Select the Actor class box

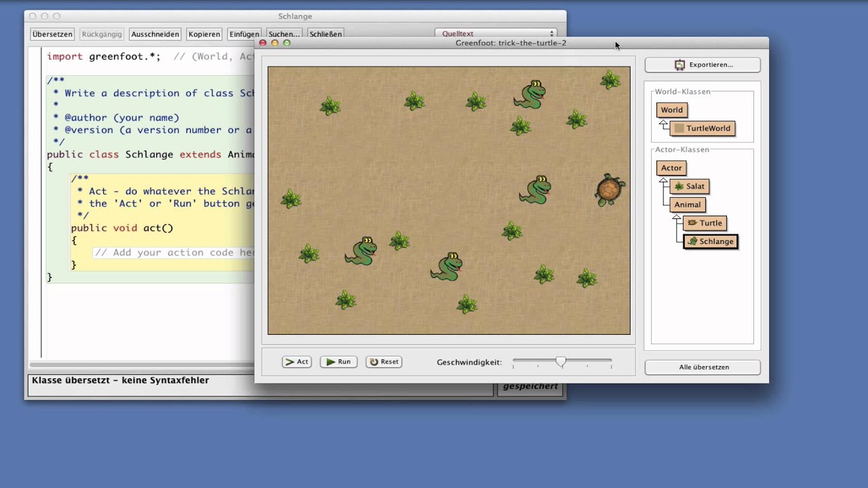pos(671,167)
